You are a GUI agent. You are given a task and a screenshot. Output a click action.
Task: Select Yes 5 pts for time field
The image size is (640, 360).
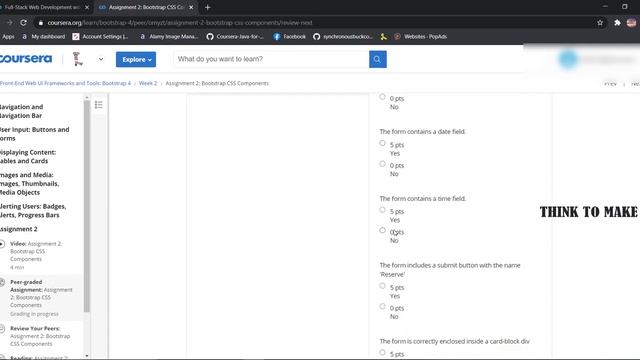(382, 210)
